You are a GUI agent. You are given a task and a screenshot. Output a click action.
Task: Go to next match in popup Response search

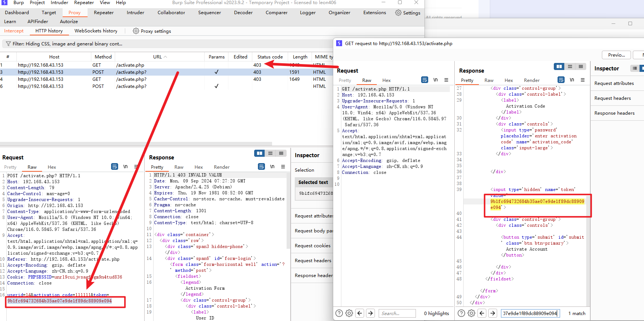pos(493,313)
